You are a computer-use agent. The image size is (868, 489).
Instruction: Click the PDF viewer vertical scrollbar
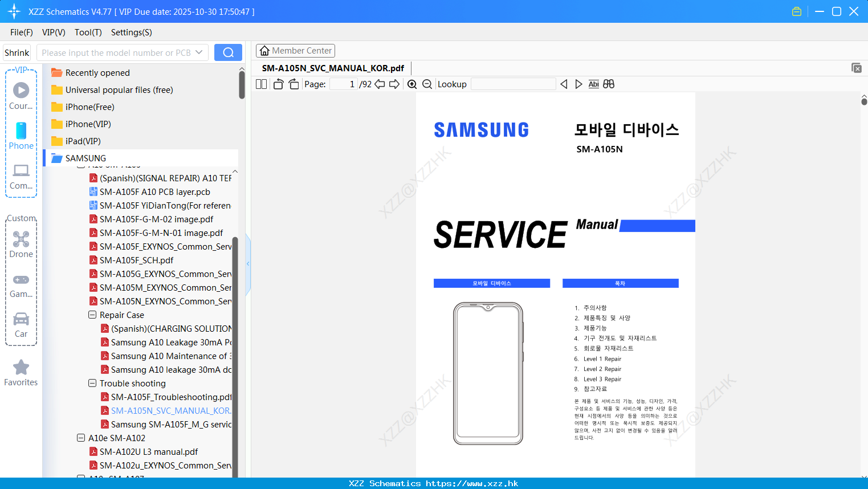tap(864, 101)
